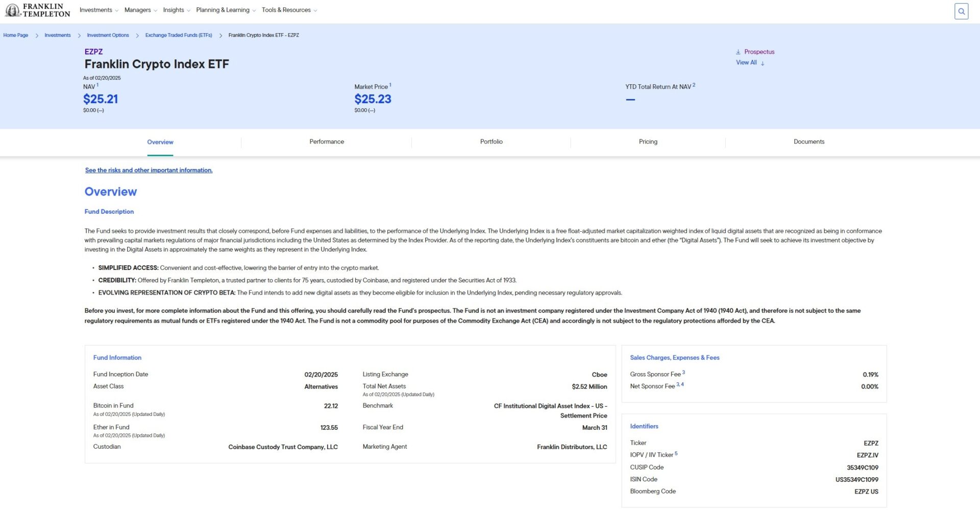
Task: Select the Pricing tab
Action: (648, 142)
